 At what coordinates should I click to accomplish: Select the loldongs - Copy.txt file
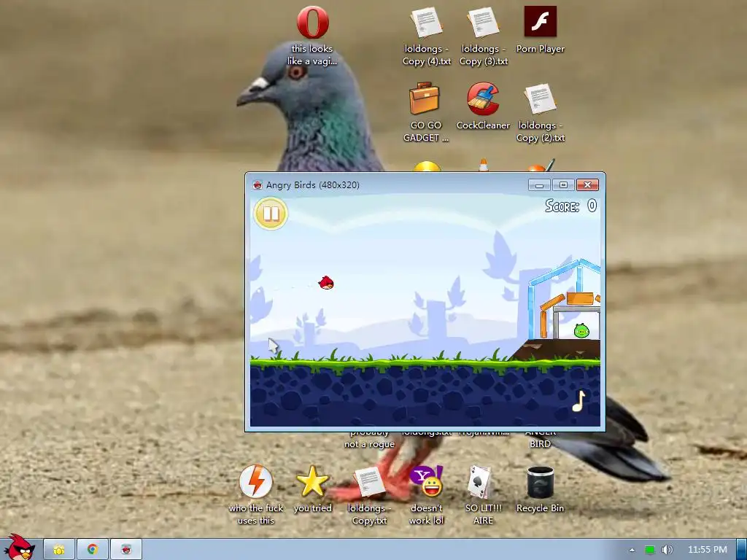pos(369,496)
